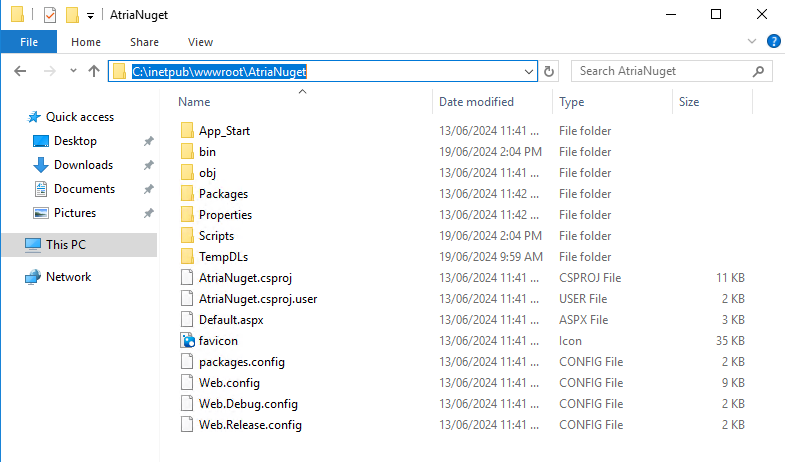This screenshot has height=462, width=785.
Task: Click the pin icon beside Pictures
Action: click(148, 213)
